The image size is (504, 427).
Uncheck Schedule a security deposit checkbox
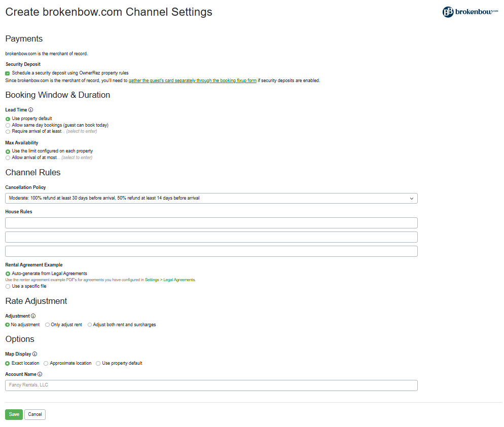point(8,73)
